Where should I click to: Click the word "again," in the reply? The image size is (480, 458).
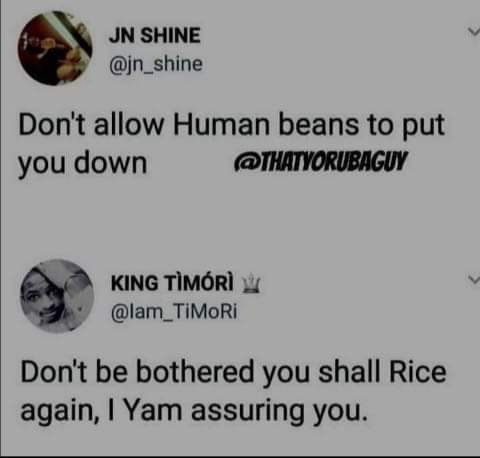click(61, 411)
